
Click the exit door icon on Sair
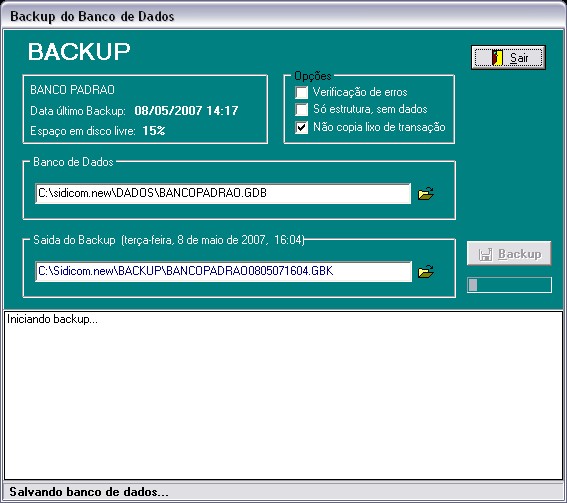point(497,58)
